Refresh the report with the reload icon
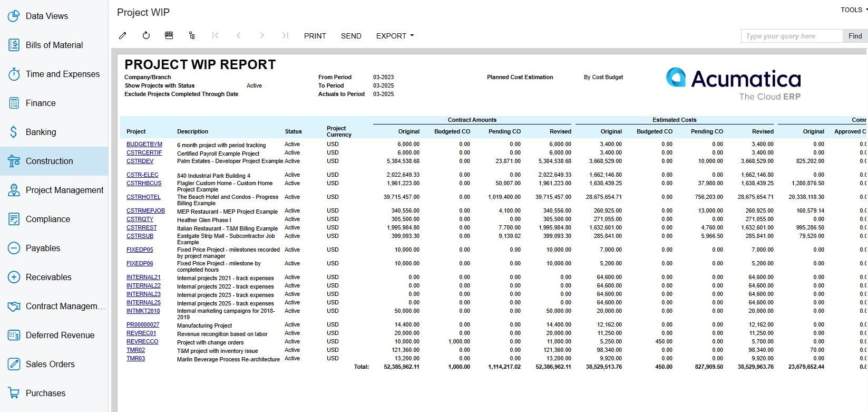This screenshot has height=412, width=868. 146,36
